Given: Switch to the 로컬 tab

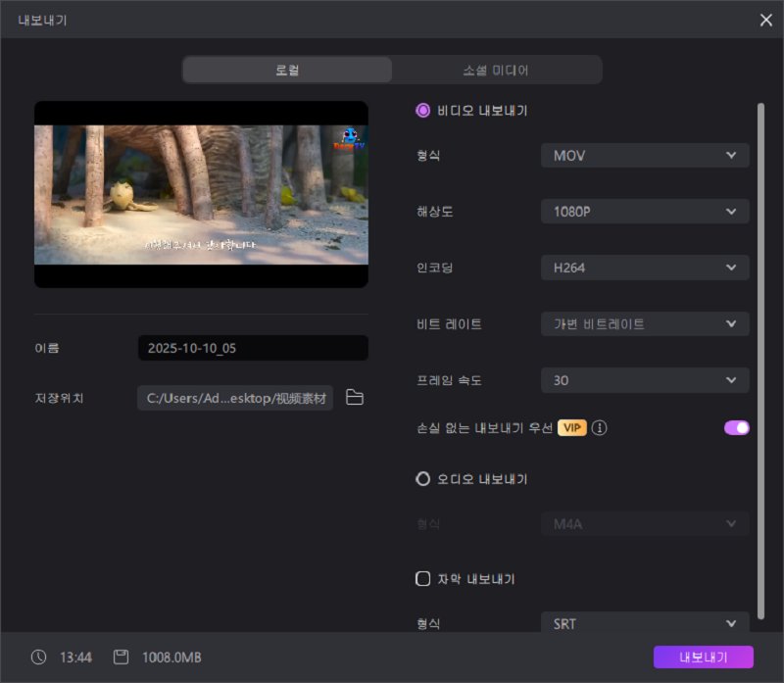Looking at the screenshot, I should click(x=287, y=71).
